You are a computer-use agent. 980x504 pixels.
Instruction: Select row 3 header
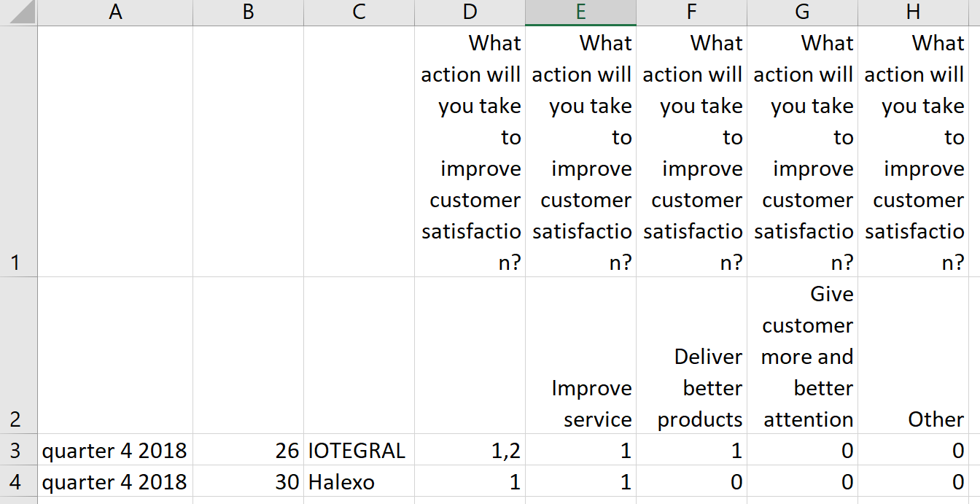coord(18,449)
